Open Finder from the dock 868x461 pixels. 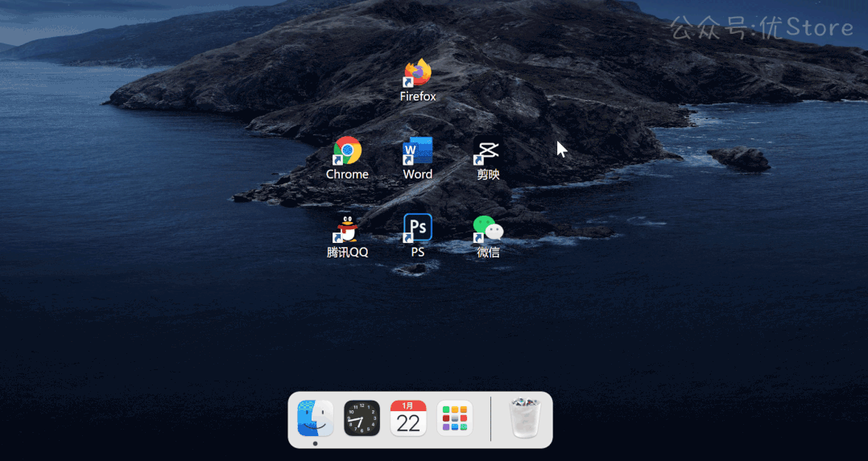pyautogui.click(x=315, y=418)
